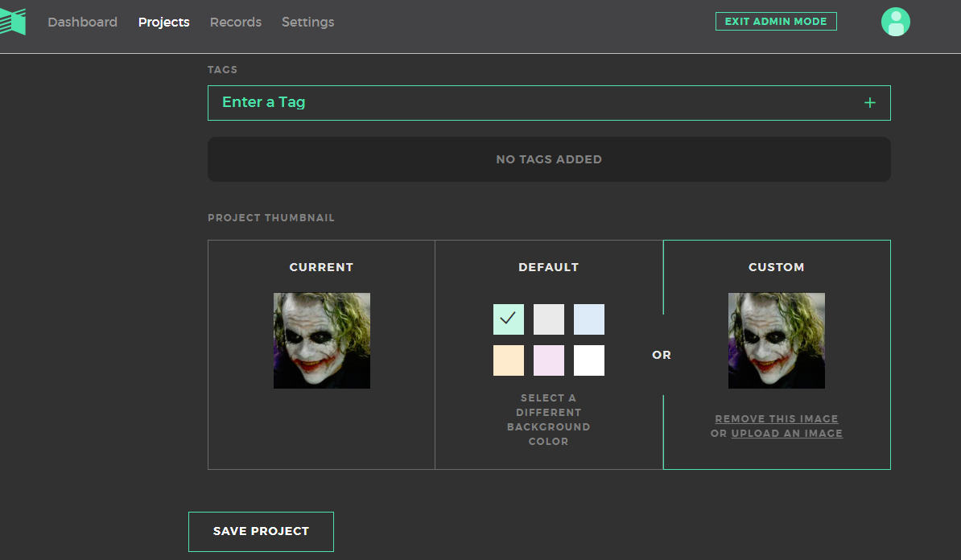Click the plus icon to add tag
The image size is (961, 560).
tap(870, 103)
